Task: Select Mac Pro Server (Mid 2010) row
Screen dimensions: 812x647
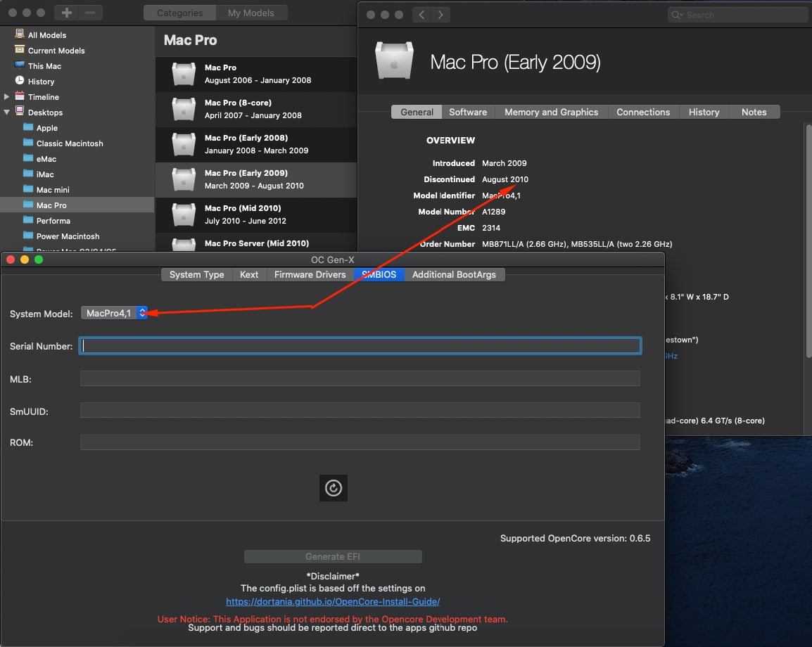Action: pyautogui.click(x=256, y=243)
